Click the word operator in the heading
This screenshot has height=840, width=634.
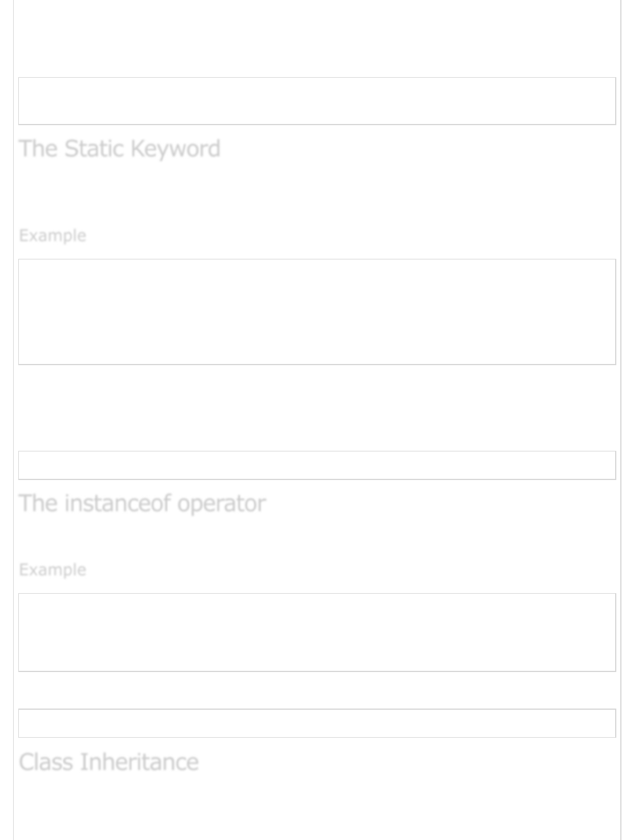coord(221,503)
